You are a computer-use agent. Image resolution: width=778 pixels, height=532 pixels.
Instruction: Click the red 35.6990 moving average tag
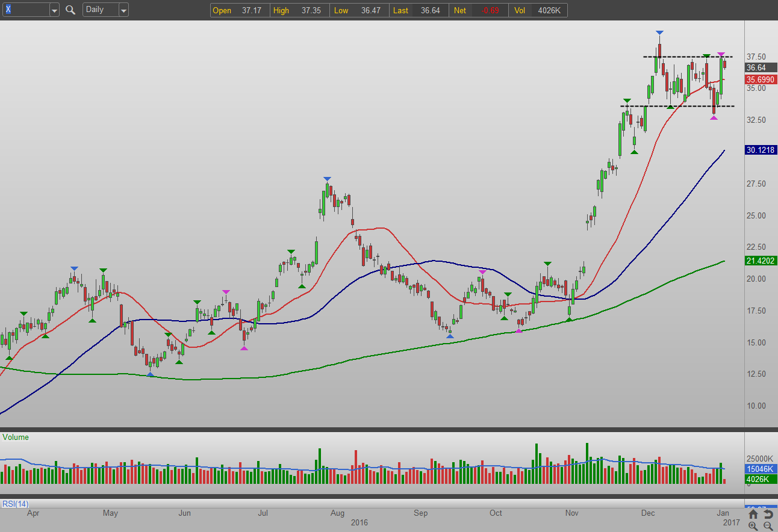(x=761, y=79)
